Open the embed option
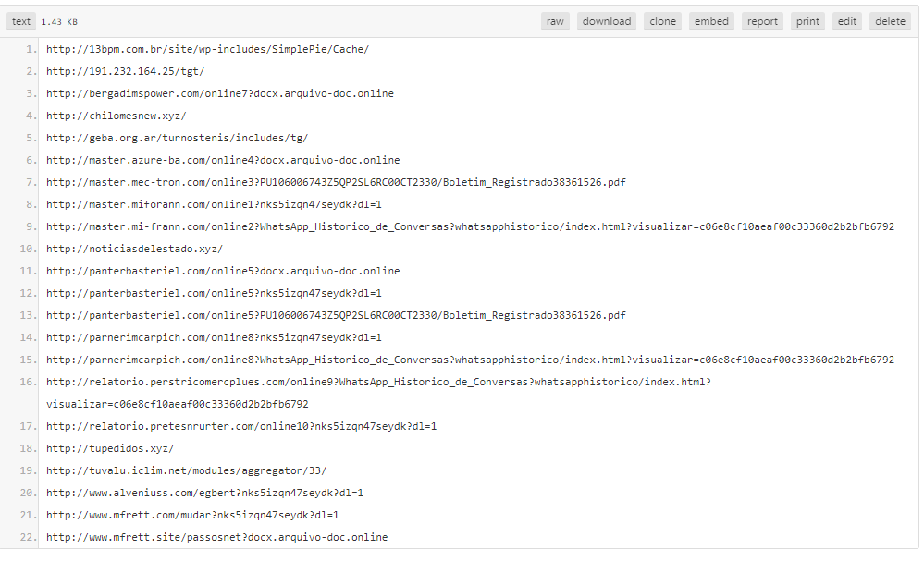Image resolution: width=924 pixels, height=561 pixels. pyautogui.click(x=711, y=21)
